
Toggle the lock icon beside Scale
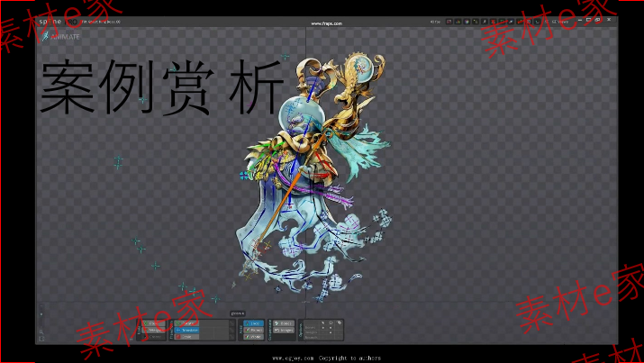pos(231,337)
